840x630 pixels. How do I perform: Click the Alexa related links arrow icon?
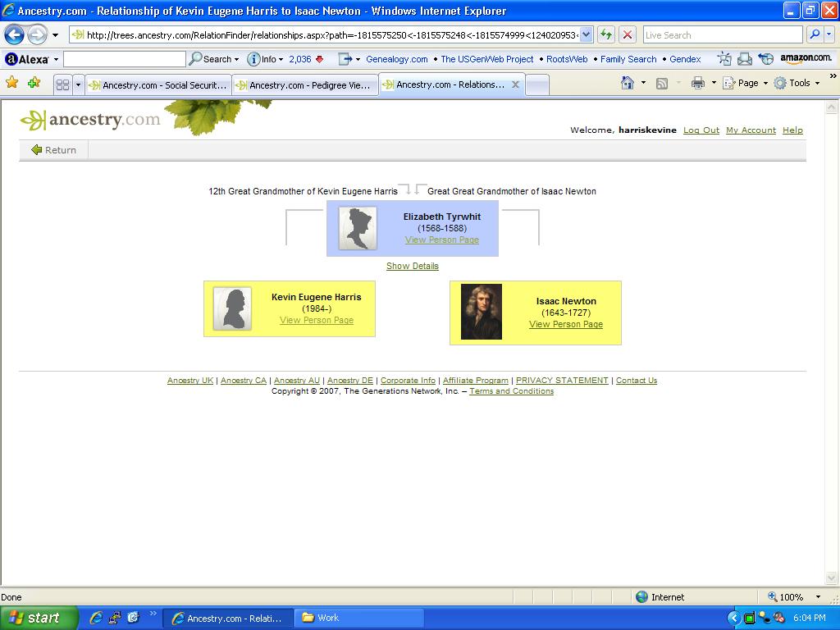[345, 59]
